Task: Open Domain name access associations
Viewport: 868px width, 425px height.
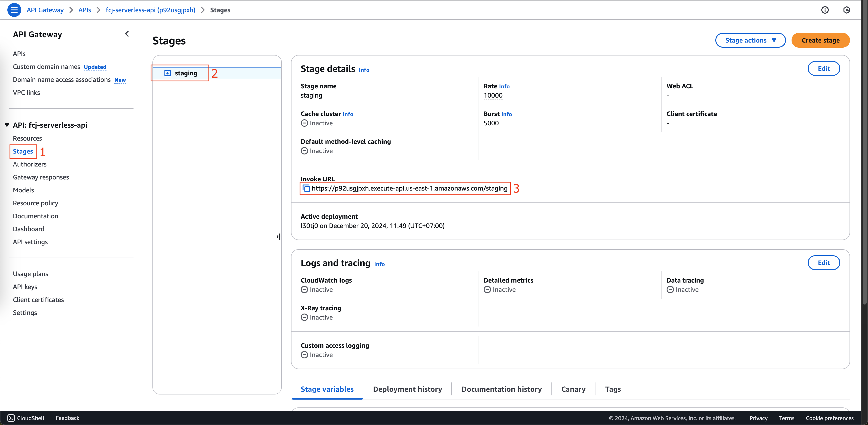Action: pyautogui.click(x=62, y=80)
